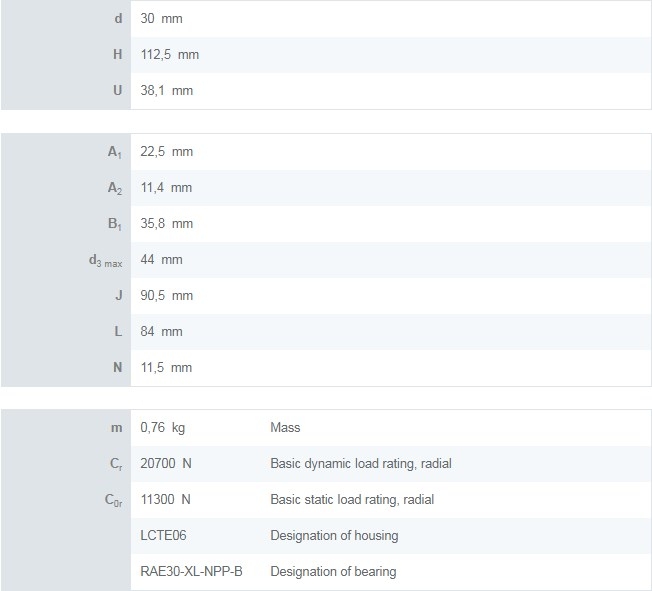The width and height of the screenshot is (652, 591).
Task: Click the 112,5 mm value for H
Action: (x=170, y=54)
